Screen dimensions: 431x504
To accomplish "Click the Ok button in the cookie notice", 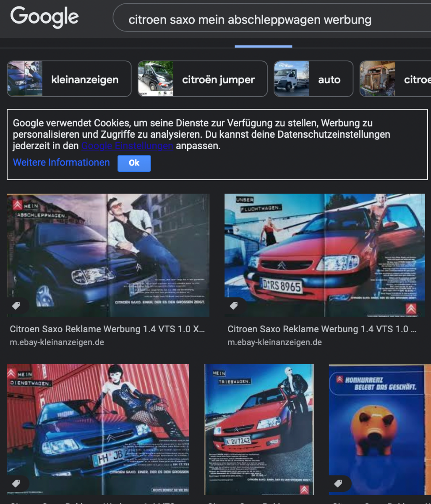I will [134, 163].
